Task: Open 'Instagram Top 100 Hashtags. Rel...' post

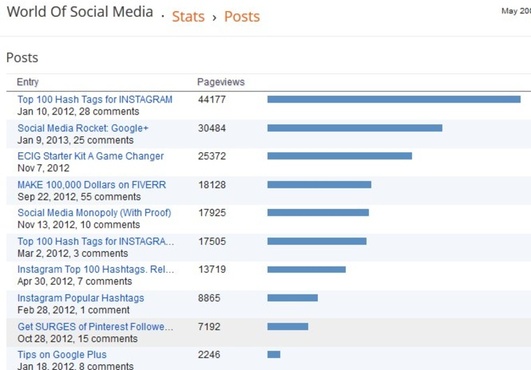Action: (96, 269)
